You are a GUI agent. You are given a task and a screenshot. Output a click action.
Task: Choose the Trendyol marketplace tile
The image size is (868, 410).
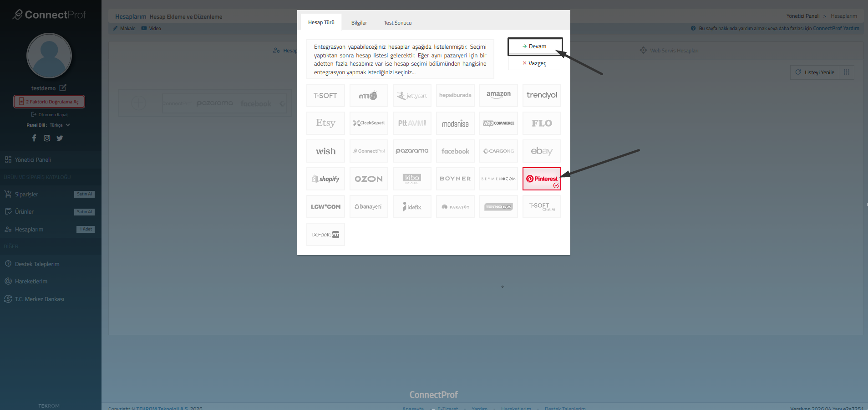pos(541,95)
